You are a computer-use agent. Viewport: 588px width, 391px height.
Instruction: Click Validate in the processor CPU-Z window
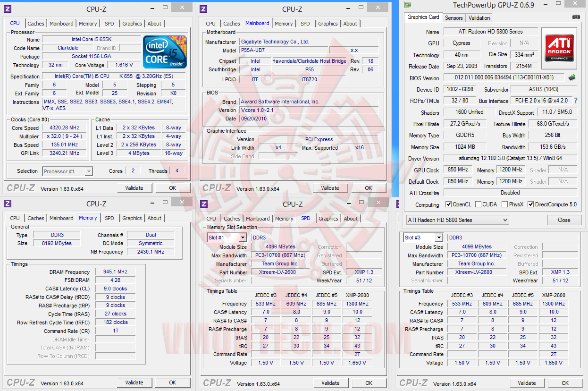[134, 188]
